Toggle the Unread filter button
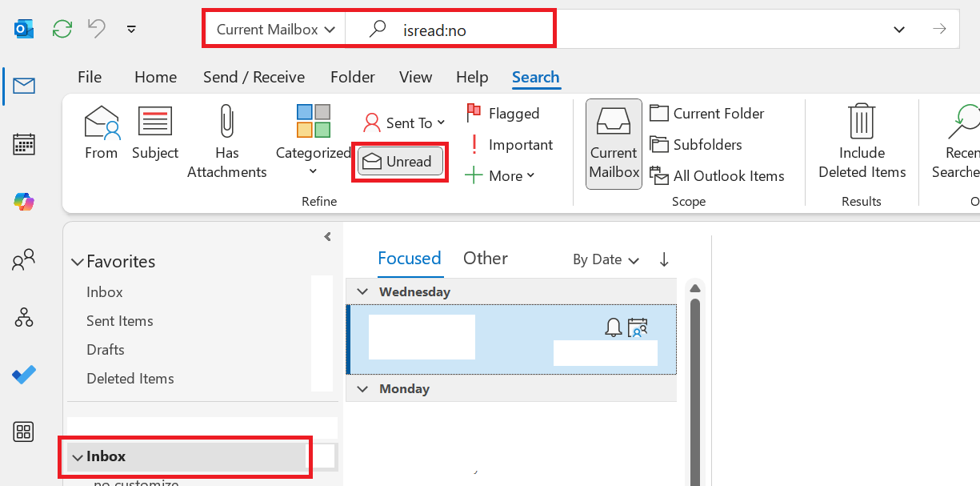980x486 pixels. point(400,161)
